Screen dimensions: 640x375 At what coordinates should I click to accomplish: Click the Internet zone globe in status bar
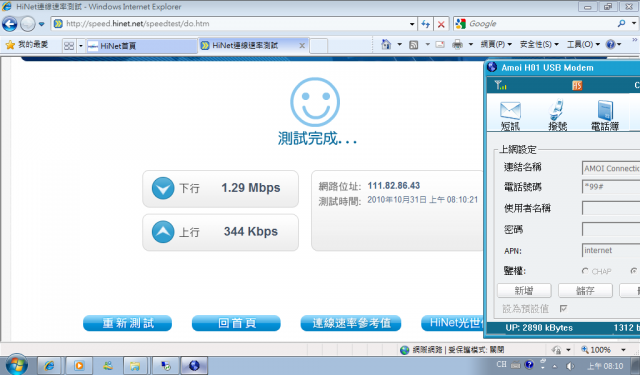tap(404, 350)
